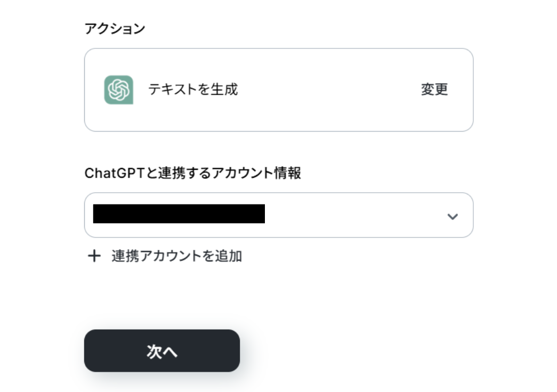Click the ChatGPTと連携するアカウント情報 label
This screenshot has height=392, width=557.
tap(192, 173)
